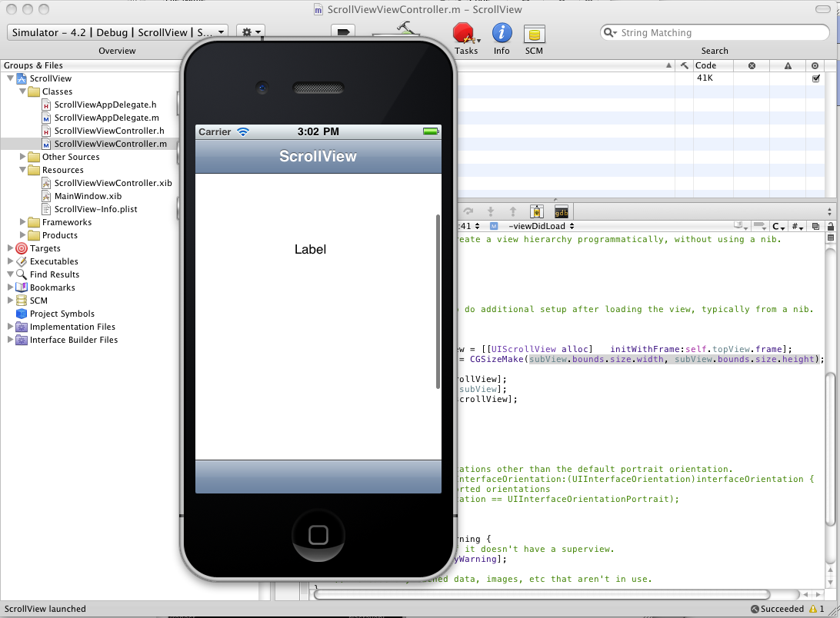The width and height of the screenshot is (840, 618).
Task: Click the Implementation Files smart folder icon
Action: pos(22,327)
